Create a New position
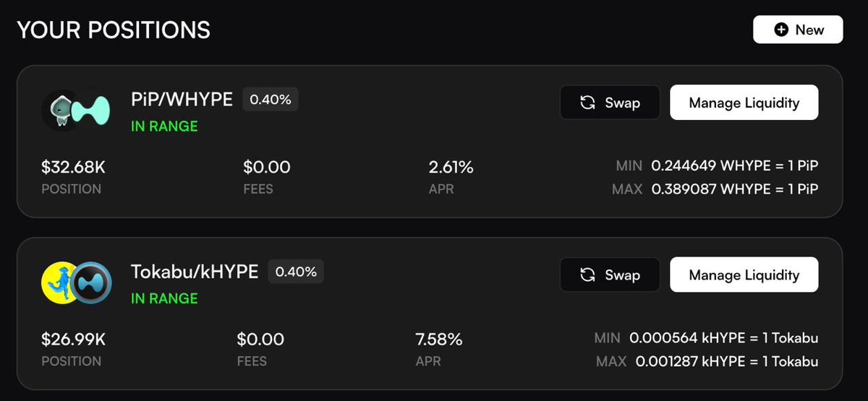Image resolution: width=868 pixels, height=401 pixels. [798, 30]
